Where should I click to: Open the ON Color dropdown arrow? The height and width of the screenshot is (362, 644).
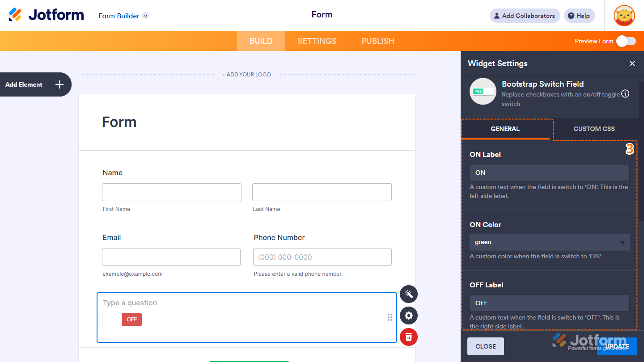pos(622,242)
